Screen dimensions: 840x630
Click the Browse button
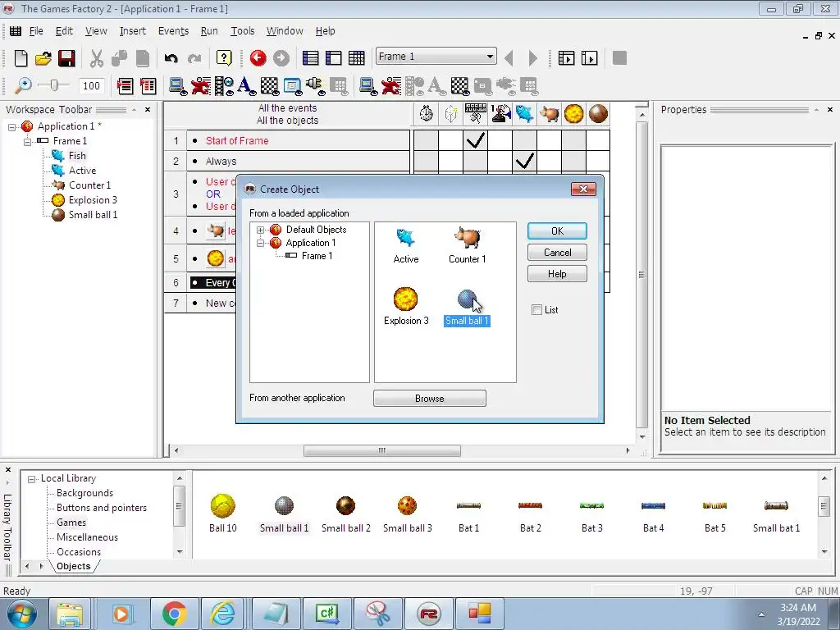coord(430,399)
